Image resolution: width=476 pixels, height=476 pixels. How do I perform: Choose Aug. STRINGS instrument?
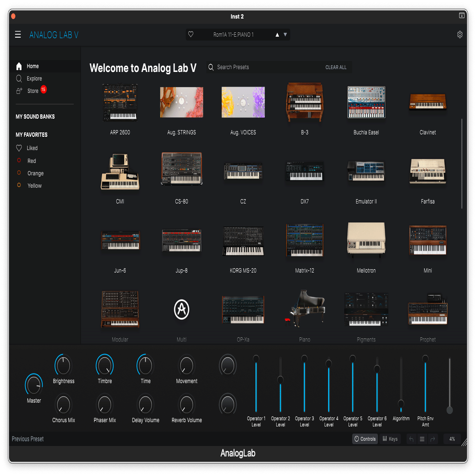tap(182, 102)
